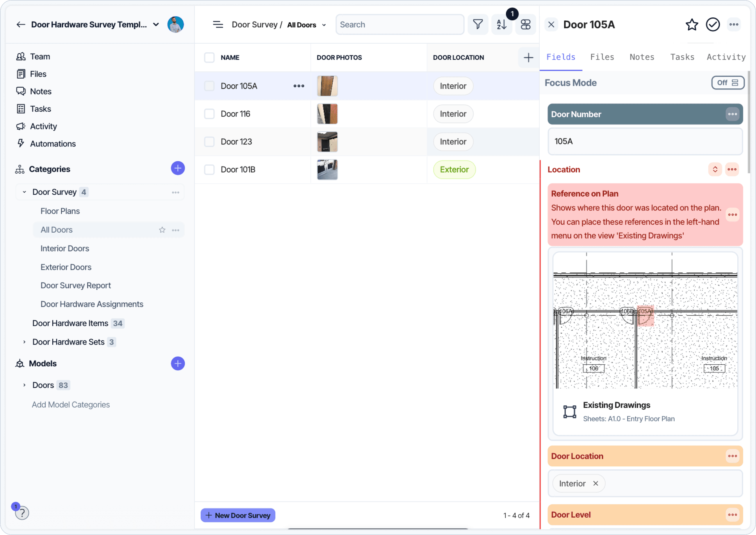The height and width of the screenshot is (535, 756).
Task: Open the help question mark icon
Action: (22, 513)
